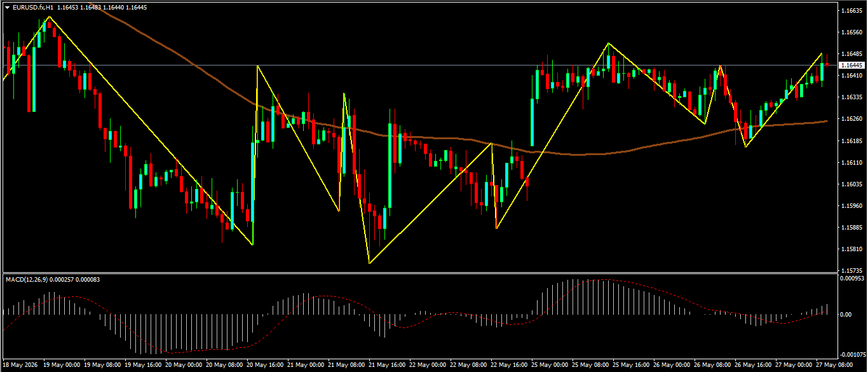Screen dimensions: 868x372
Task: Click the 1.16635 price axis label
Action: [851, 11]
